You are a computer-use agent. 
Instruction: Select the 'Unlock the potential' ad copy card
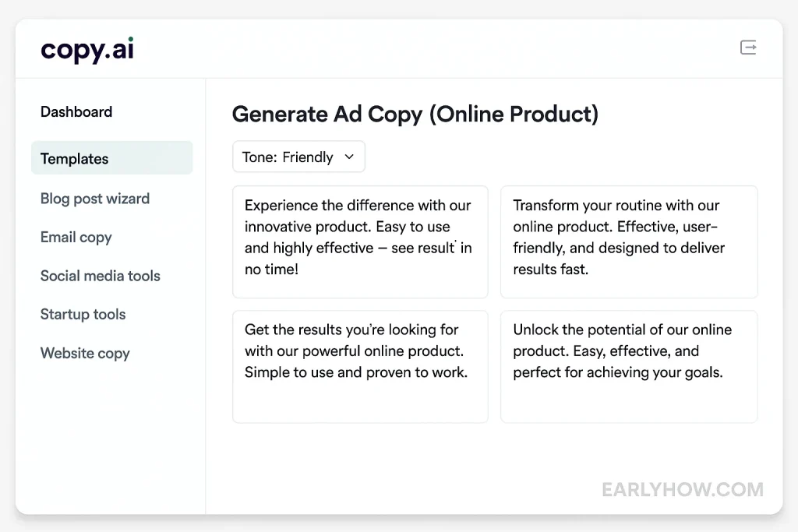point(628,366)
